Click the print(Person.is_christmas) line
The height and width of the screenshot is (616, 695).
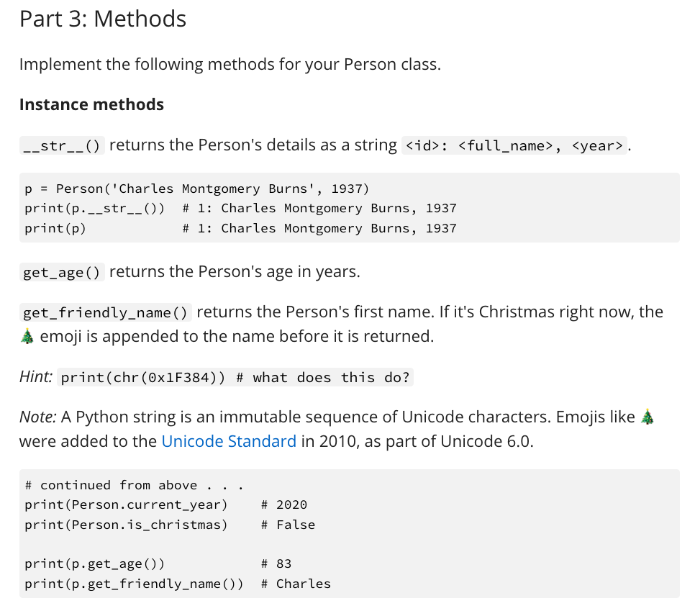coord(171,525)
